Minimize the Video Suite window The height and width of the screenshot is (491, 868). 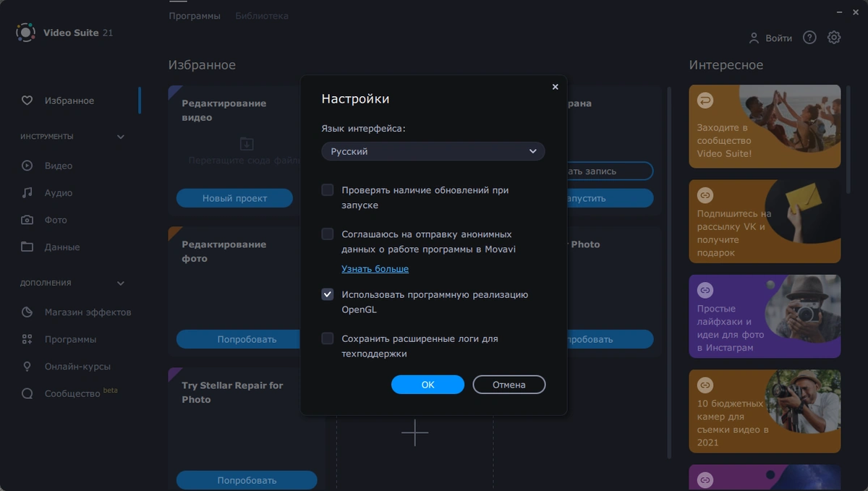point(838,12)
